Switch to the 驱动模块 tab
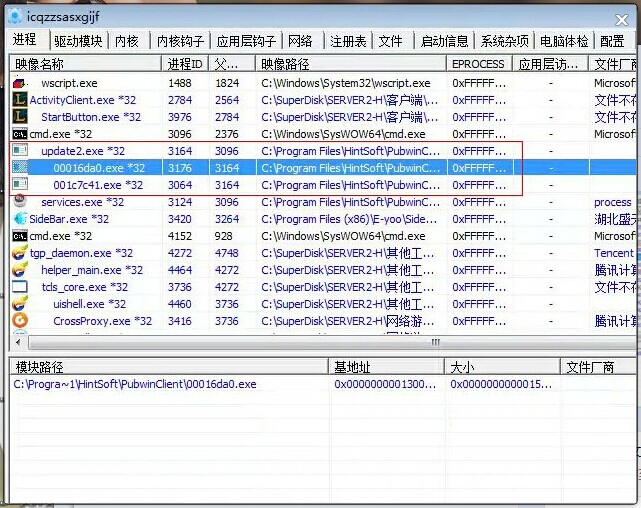Screen dimensions: 641x508 tap(78, 41)
